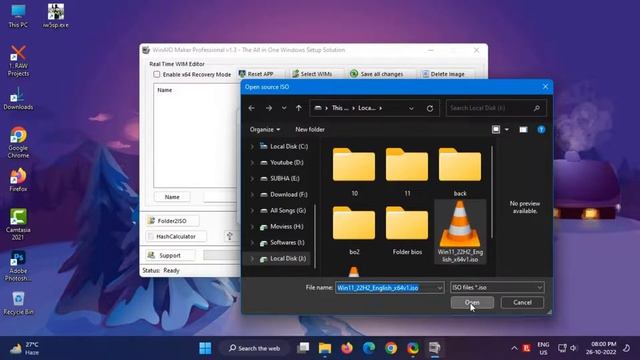Click New folder in the dialog toolbar

click(x=310, y=129)
